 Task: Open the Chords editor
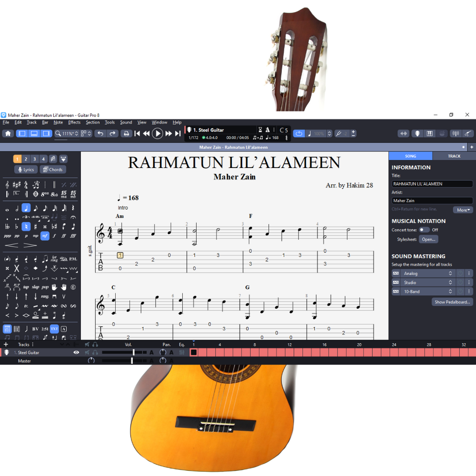[x=53, y=170]
